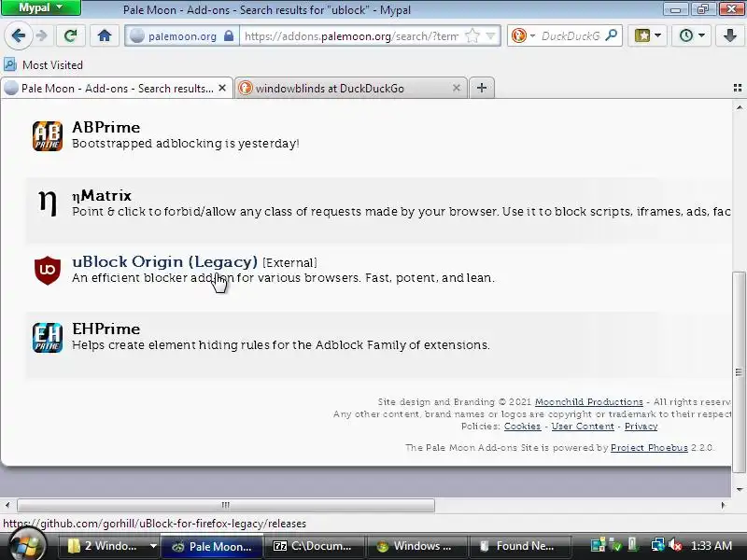The width and height of the screenshot is (747, 560).
Task: Click the DuckDuckGo search input box
Action: [x=571, y=36]
